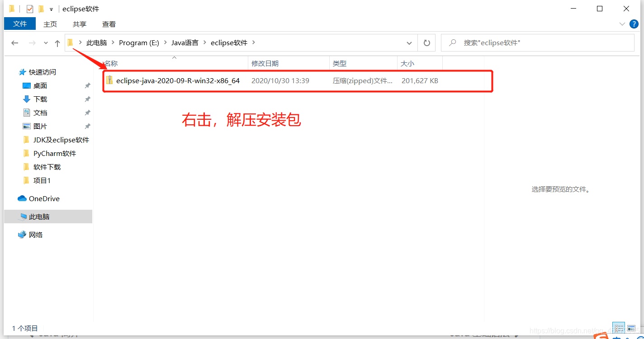This screenshot has width=644, height=339.
Task: Open Explorer help question mark
Action: click(x=633, y=24)
